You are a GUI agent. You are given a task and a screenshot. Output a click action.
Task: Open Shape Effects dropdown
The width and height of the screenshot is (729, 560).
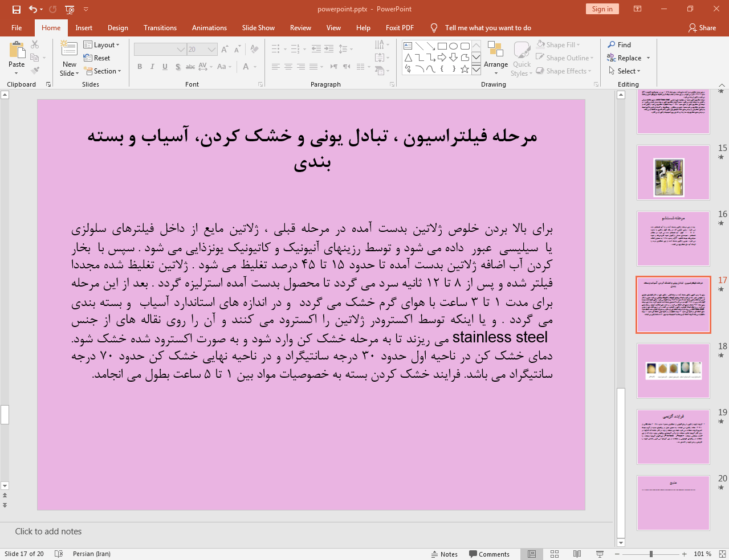click(564, 71)
